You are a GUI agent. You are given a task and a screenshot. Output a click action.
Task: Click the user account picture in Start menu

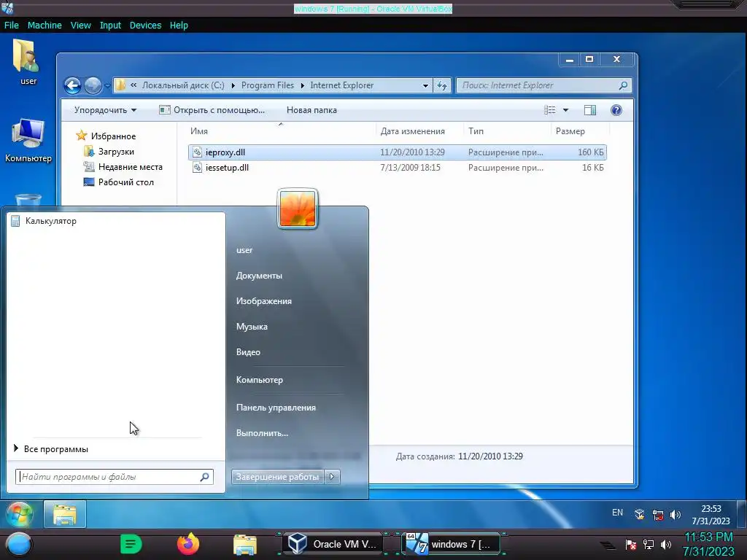pos(298,209)
